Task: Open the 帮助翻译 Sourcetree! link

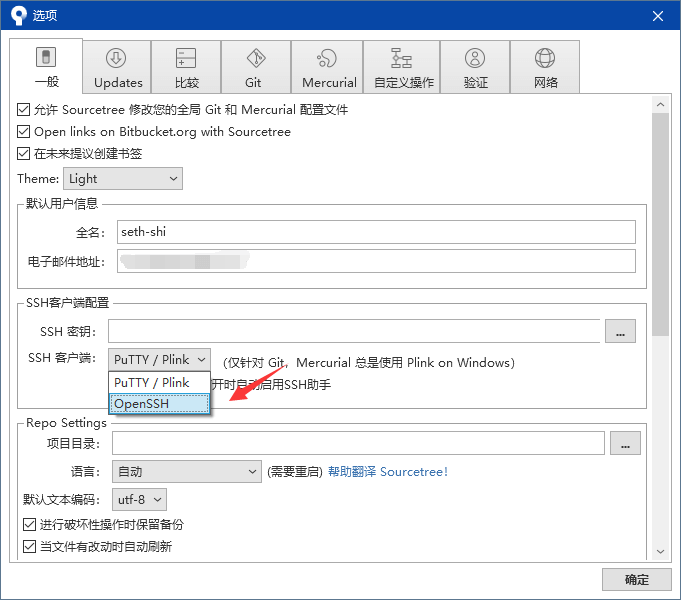Action: pyautogui.click(x=387, y=472)
